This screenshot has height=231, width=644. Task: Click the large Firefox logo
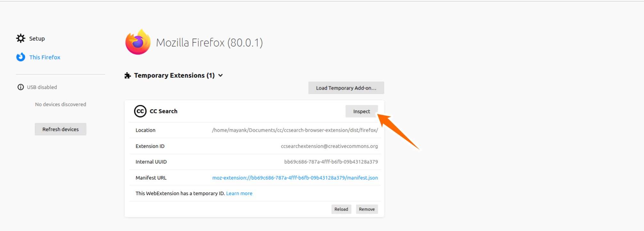138,42
